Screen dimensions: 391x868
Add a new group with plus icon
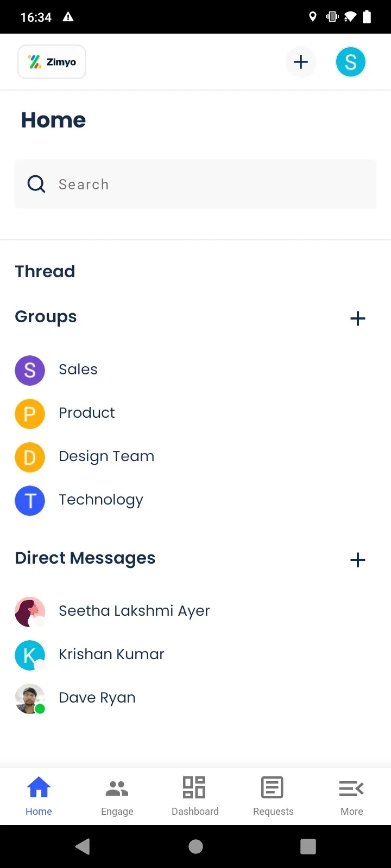[357, 318]
